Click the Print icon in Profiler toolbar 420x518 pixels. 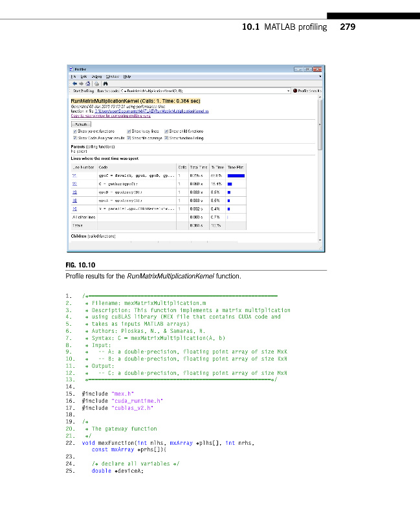click(x=95, y=84)
